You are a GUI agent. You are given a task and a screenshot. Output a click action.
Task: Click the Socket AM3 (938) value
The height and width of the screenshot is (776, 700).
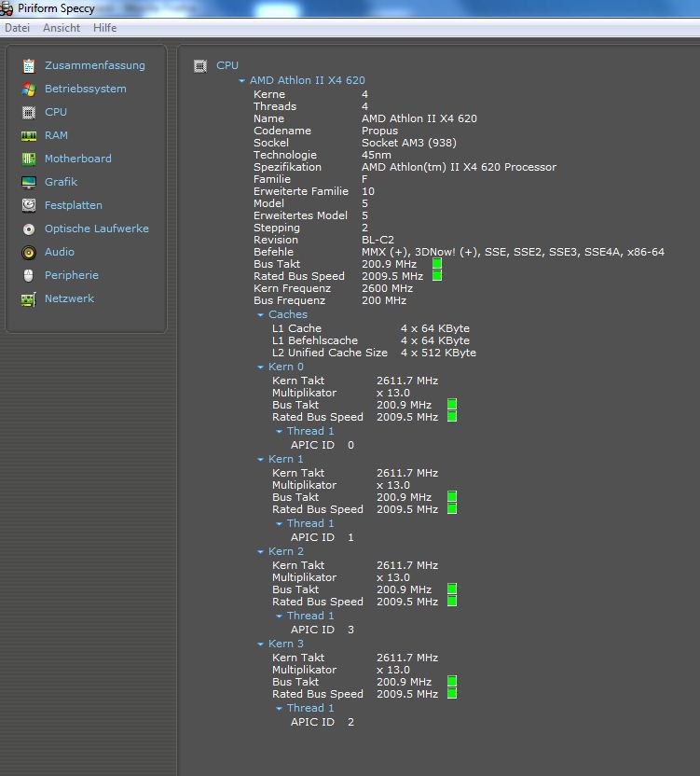pyautogui.click(x=409, y=143)
